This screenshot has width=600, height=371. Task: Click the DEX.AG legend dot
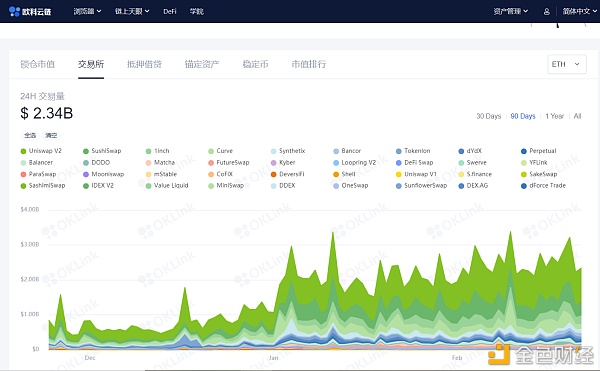click(x=461, y=186)
